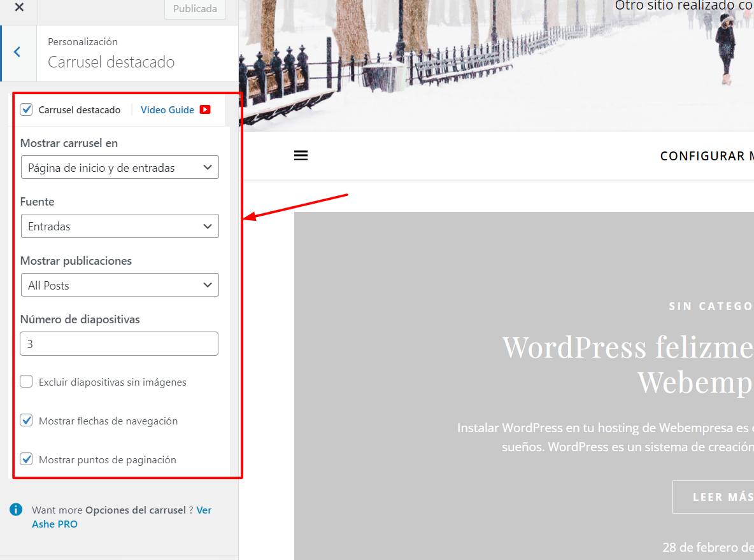Open the Fuente dropdown showing Entradas
754x560 pixels.
coord(120,226)
